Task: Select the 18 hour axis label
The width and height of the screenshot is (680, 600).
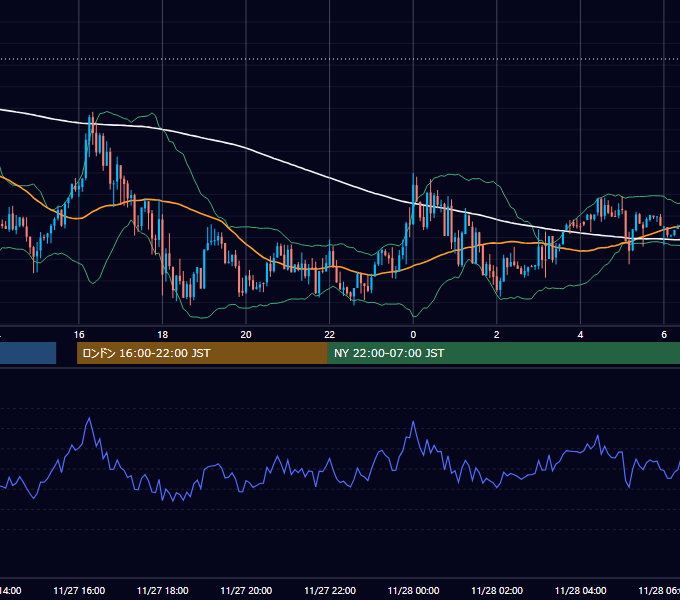Action: click(x=162, y=335)
